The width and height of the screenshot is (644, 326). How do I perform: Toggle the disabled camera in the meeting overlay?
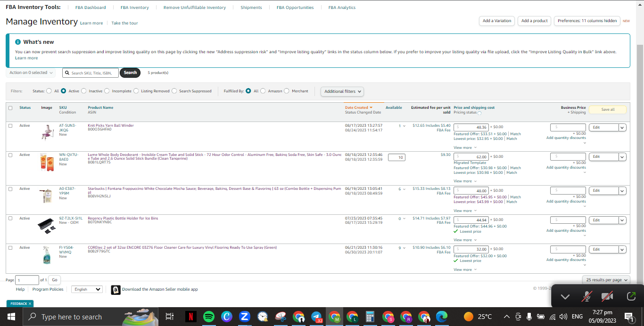[x=607, y=296]
